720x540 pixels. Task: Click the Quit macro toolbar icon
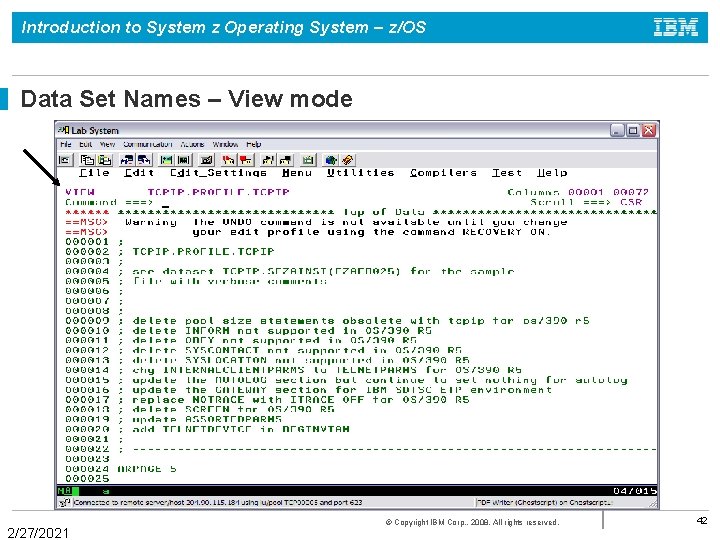286,160
